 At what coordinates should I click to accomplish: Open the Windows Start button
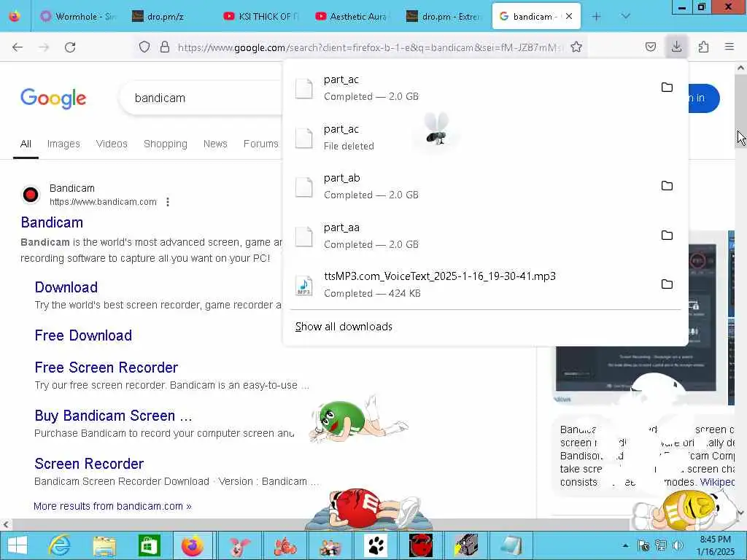[x=18, y=545]
